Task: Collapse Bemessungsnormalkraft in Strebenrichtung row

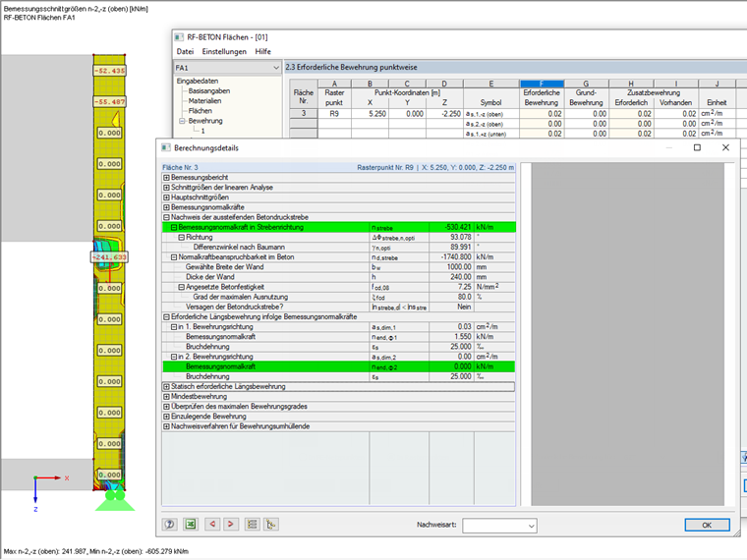Action: point(174,228)
